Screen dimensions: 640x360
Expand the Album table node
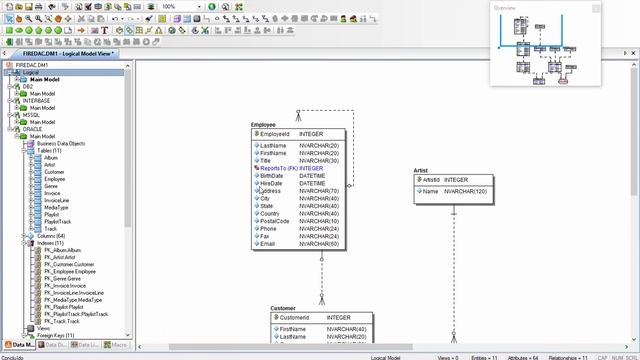coord(31,158)
